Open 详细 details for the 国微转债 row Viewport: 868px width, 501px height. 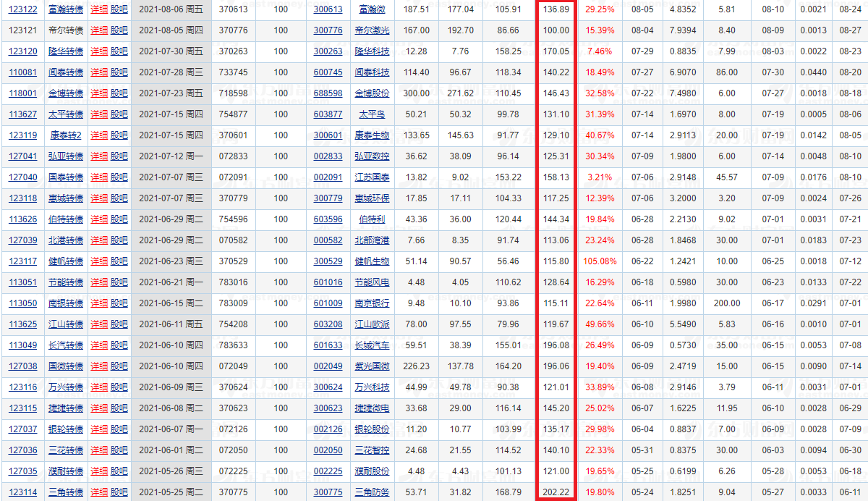click(x=99, y=366)
